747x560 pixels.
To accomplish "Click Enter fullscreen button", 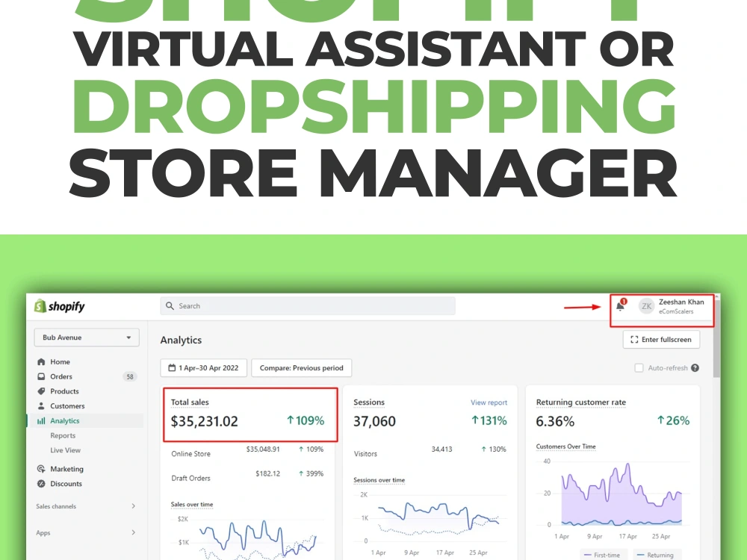I will (x=661, y=340).
